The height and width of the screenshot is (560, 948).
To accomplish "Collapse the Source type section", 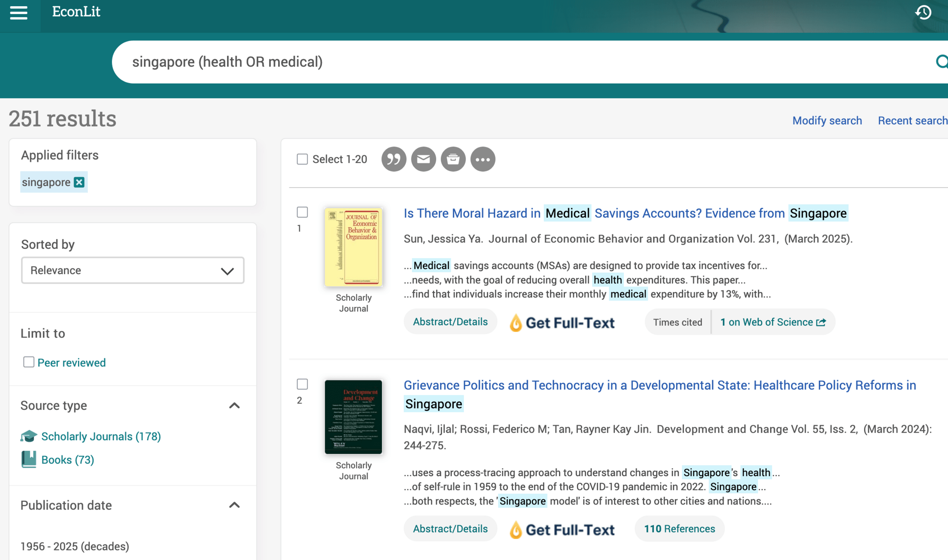I will pyautogui.click(x=235, y=406).
